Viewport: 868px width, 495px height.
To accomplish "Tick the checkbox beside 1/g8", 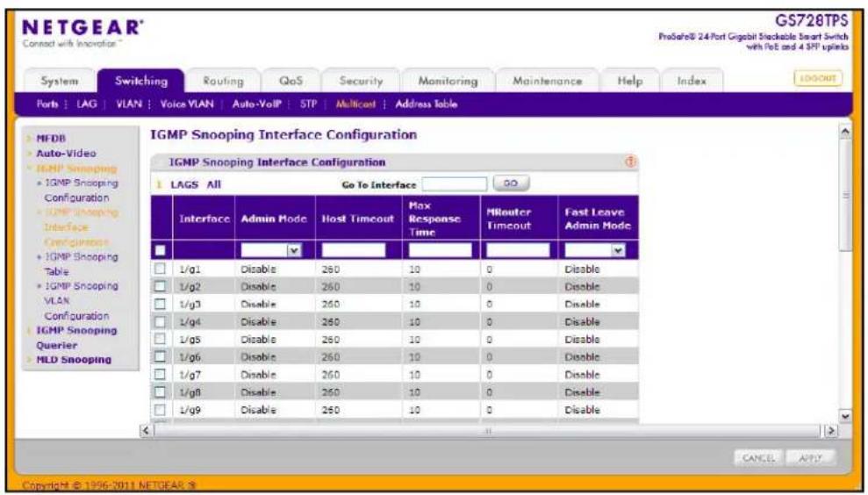I will click(160, 392).
